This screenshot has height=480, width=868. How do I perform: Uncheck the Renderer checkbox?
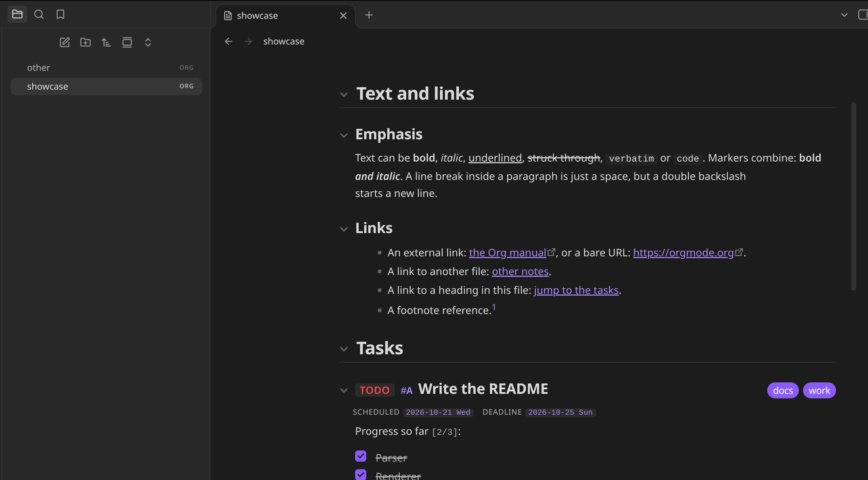(361, 474)
